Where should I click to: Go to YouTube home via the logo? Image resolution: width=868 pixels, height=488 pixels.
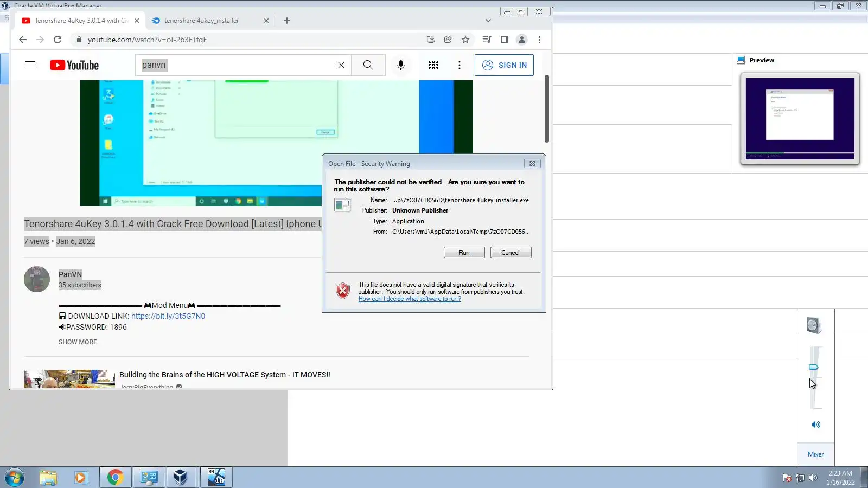coord(74,65)
